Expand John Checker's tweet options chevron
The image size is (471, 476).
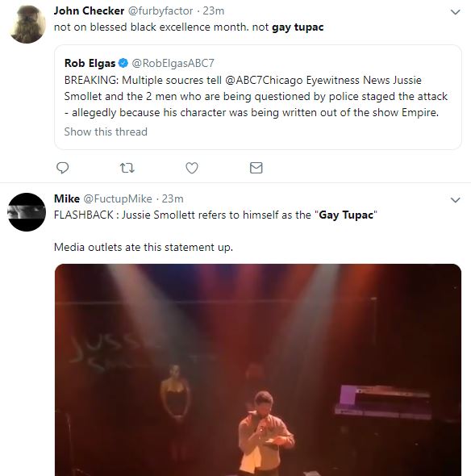click(x=455, y=12)
